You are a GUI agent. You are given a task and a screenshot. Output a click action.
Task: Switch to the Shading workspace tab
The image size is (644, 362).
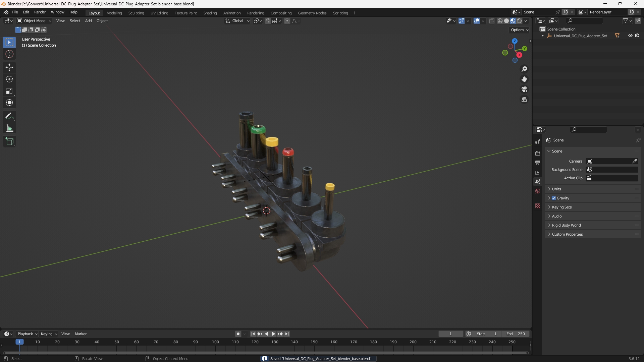[210, 13]
